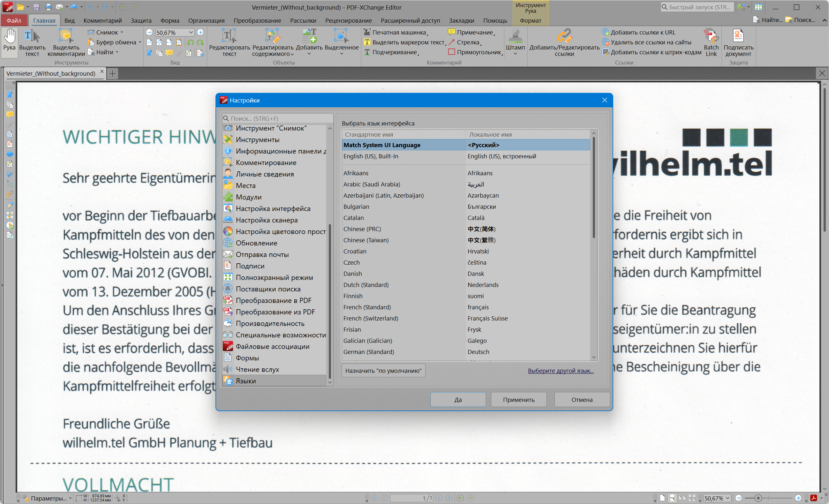Select the Hand tool (Рука)
Image resolution: width=829 pixels, height=504 pixels.
tap(10, 40)
